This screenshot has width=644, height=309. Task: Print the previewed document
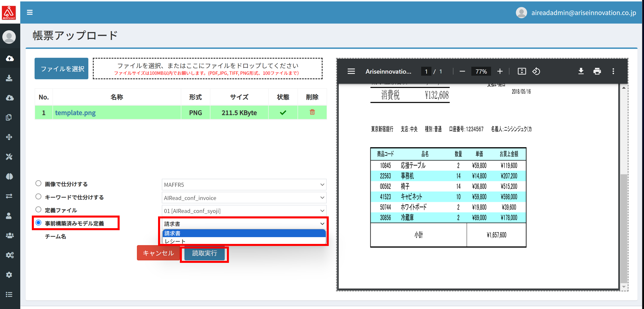pos(597,71)
